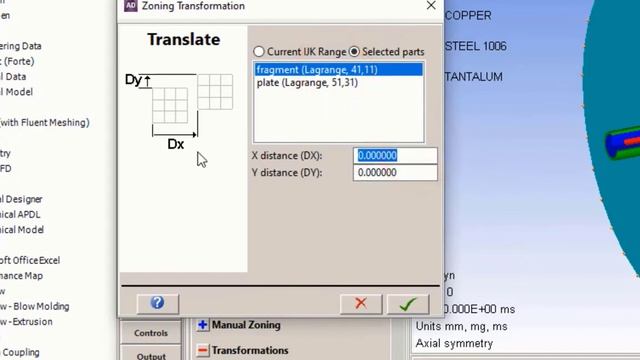This screenshot has height=360, width=640.
Task: Click TANTALUM in the material legend
Action: [474, 77]
